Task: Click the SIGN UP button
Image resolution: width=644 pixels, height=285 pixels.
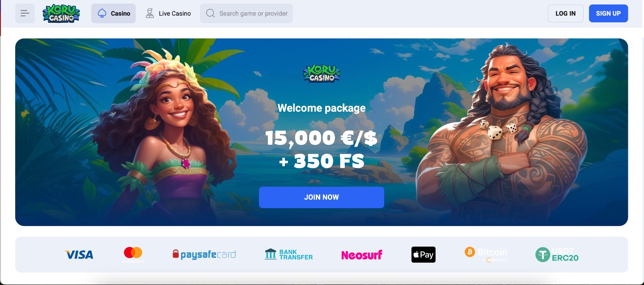Action: pos(608,13)
